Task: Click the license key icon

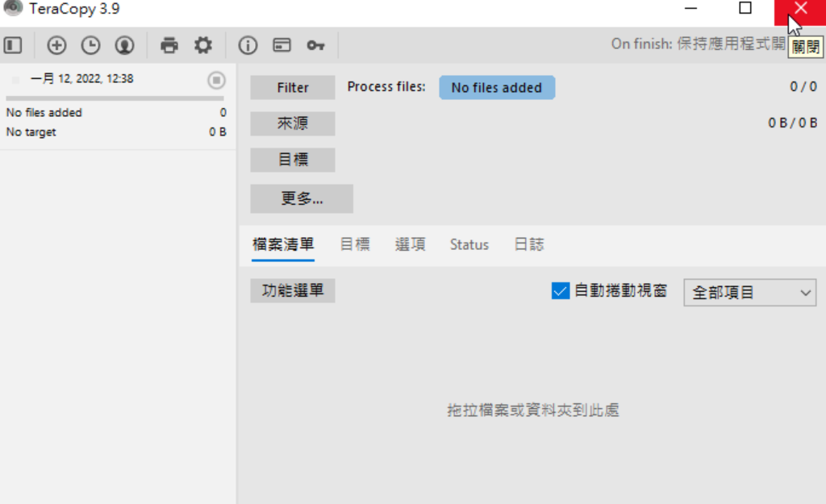Action: (315, 46)
